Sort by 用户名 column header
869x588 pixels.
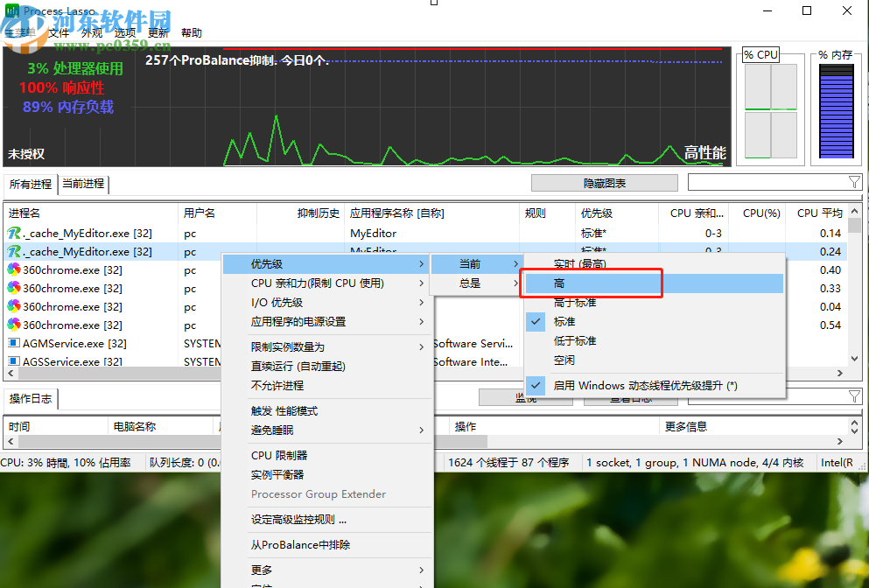click(x=218, y=213)
